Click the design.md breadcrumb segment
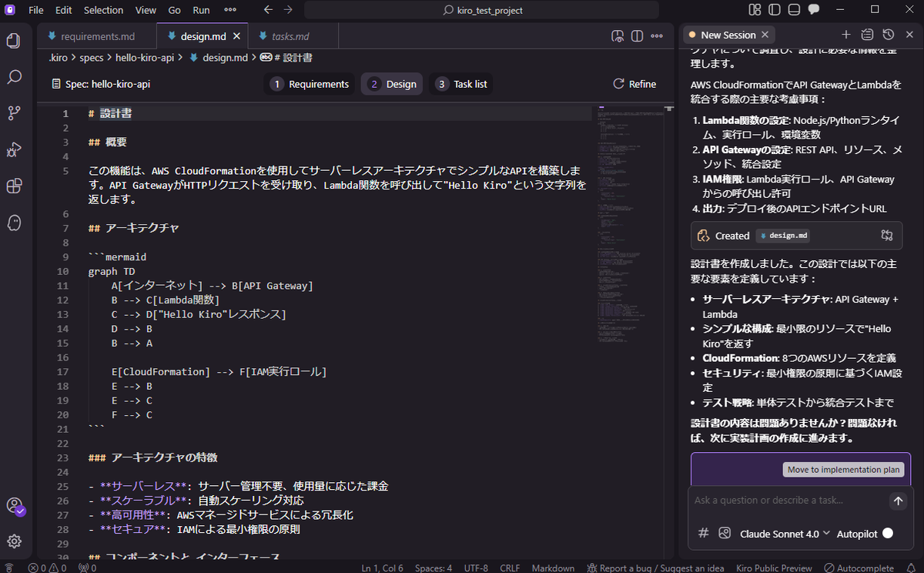Image resolution: width=924 pixels, height=573 pixels. [x=218, y=58]
